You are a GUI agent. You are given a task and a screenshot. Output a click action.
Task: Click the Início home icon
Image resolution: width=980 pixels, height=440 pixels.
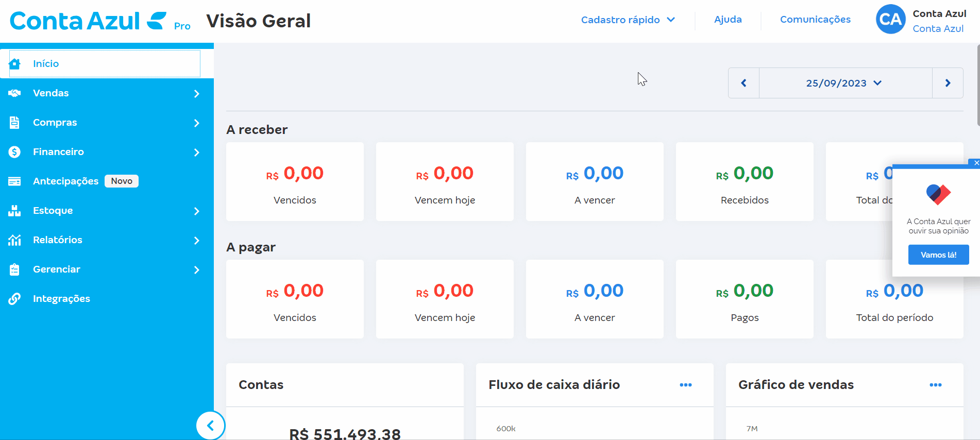point(14,64)
